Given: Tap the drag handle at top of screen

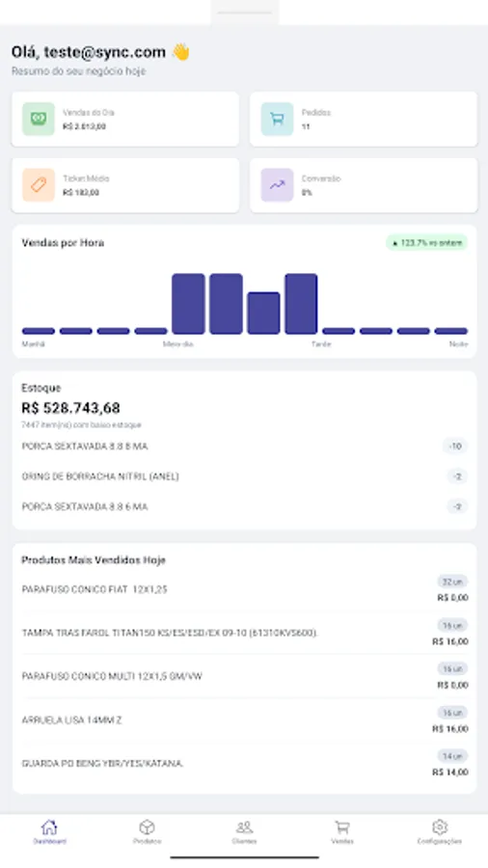Looking at the screenshot, I should (244, 13).
